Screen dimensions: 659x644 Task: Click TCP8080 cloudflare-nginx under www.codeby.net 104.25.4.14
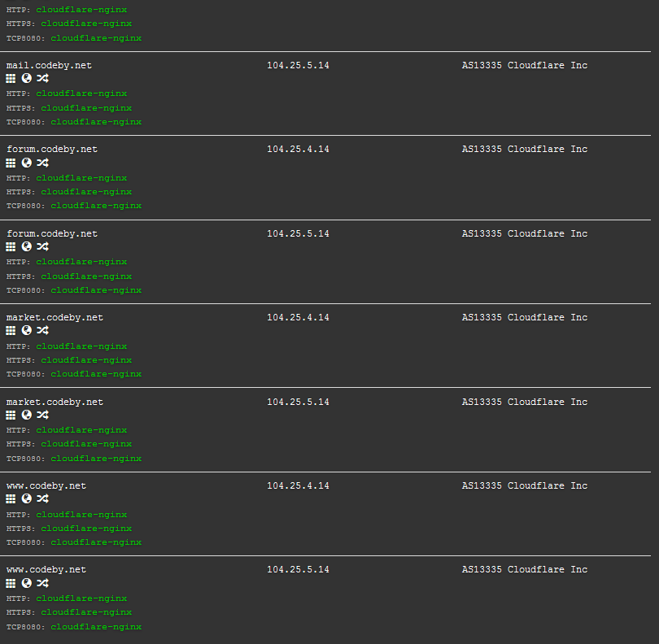pyautogui.click(x=74, y=542)
